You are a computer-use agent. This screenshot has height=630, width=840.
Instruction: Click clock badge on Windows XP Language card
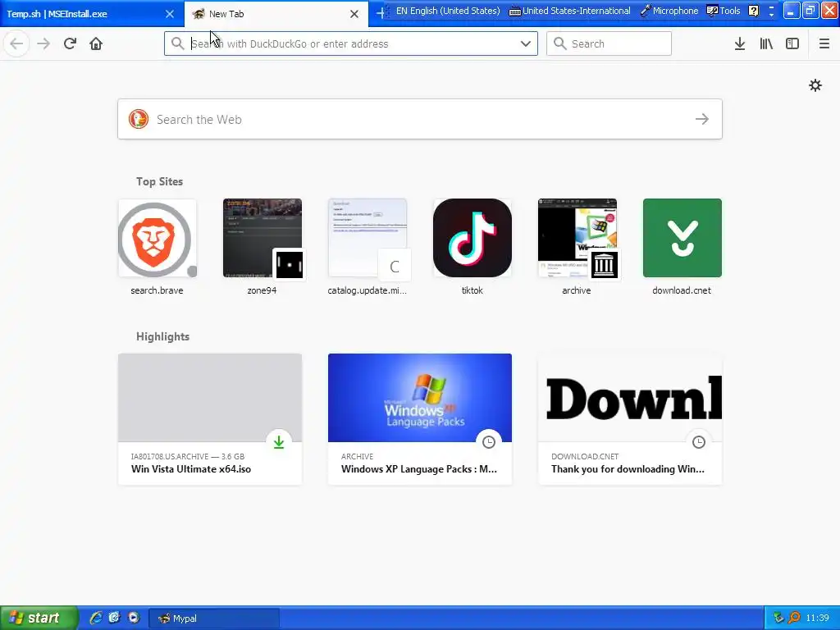click(x=489, y=442)
